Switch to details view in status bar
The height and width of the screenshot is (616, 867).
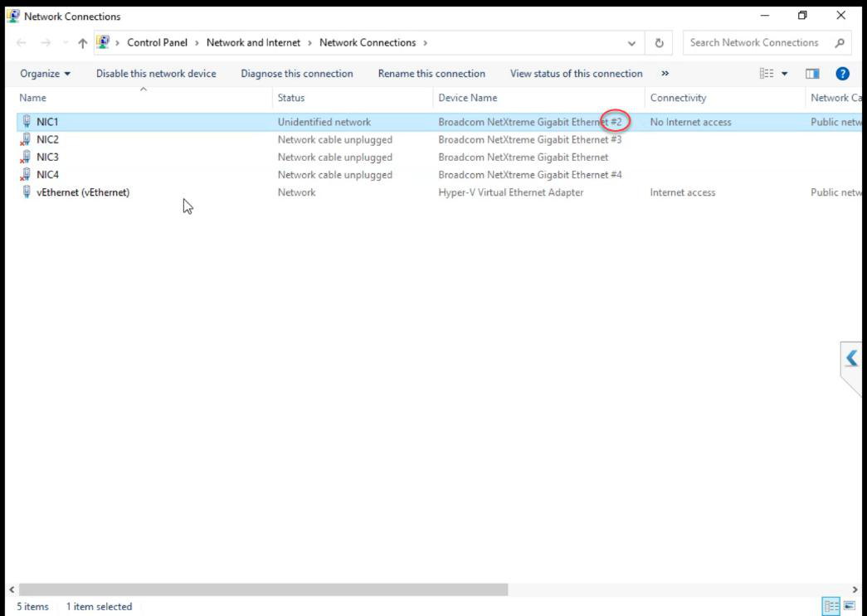(830, 606)
